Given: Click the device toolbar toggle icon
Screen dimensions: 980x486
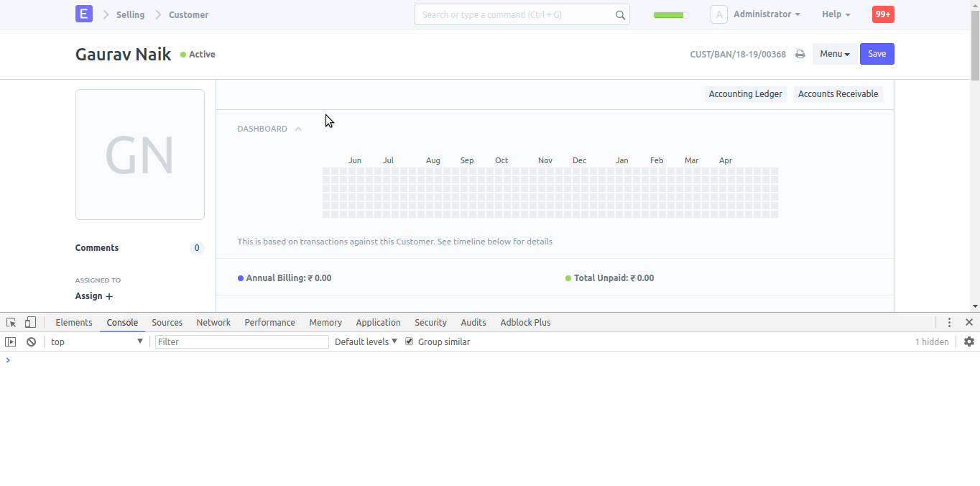Looking at the screenshot, I should point(29,322).
